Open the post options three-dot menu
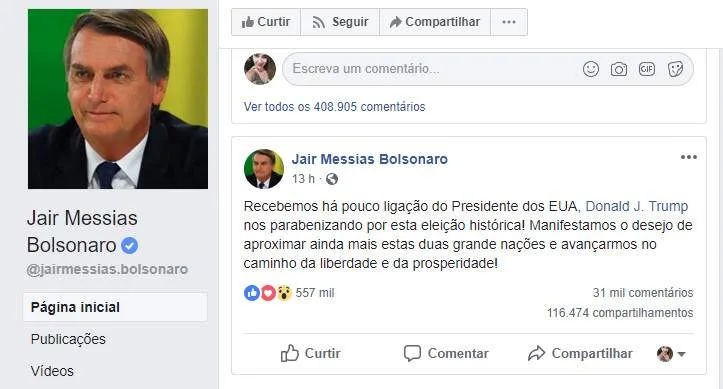The width and height of the screenshot is (723, 389). click(x=688, y=157)
